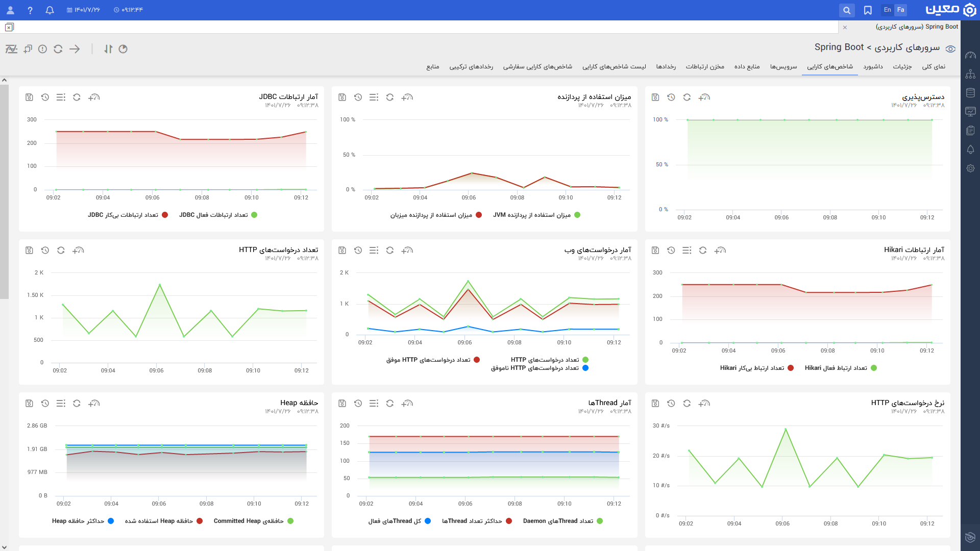This screenshot has height=551, width=980.
Task: Open the لیست شاخص‌های کارایی tab
Action: tap(614, 67)
